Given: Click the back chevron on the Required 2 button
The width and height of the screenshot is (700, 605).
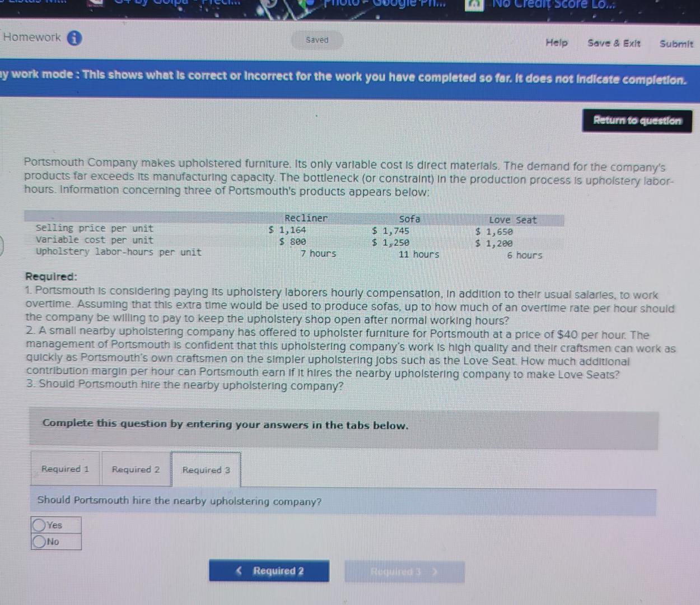Looking at the screenshot, I should pos(240,570).
